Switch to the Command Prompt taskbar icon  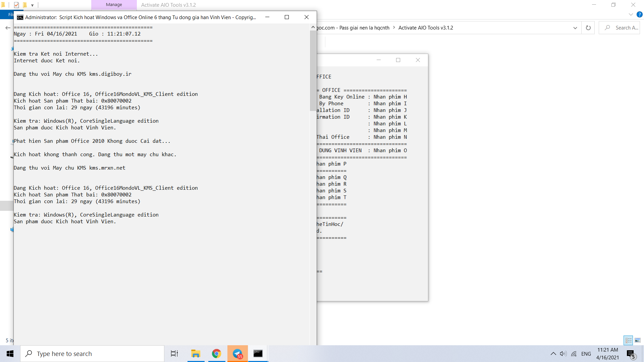258,354
